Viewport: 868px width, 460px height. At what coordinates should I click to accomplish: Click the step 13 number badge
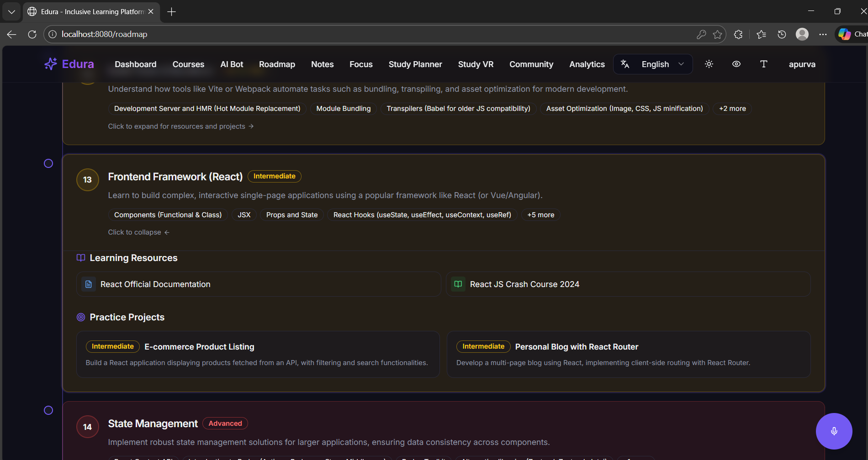88,180
